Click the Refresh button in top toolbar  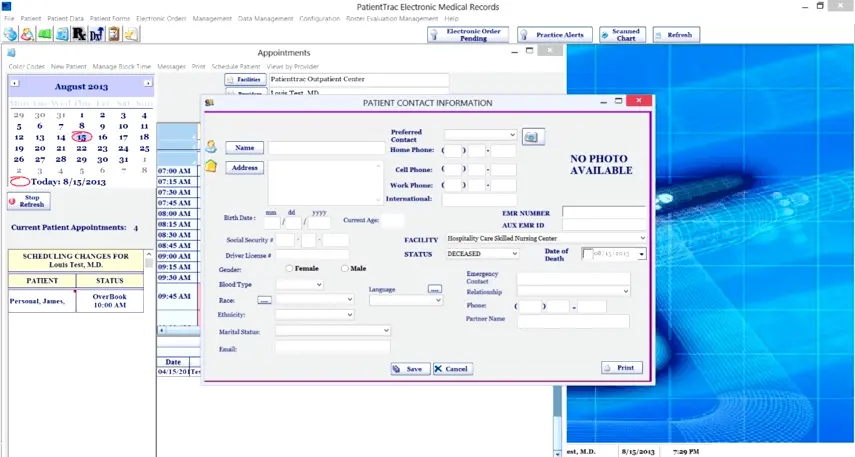pyautogui.click(x=676, y=35)
